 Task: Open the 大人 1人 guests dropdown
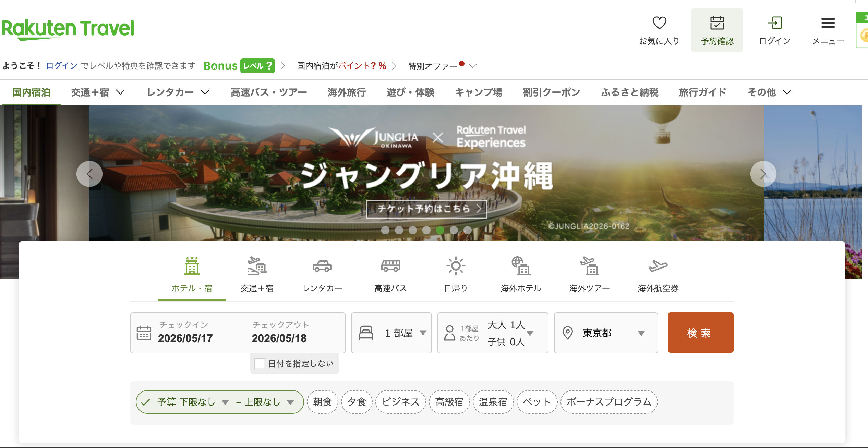click(493, 333)
